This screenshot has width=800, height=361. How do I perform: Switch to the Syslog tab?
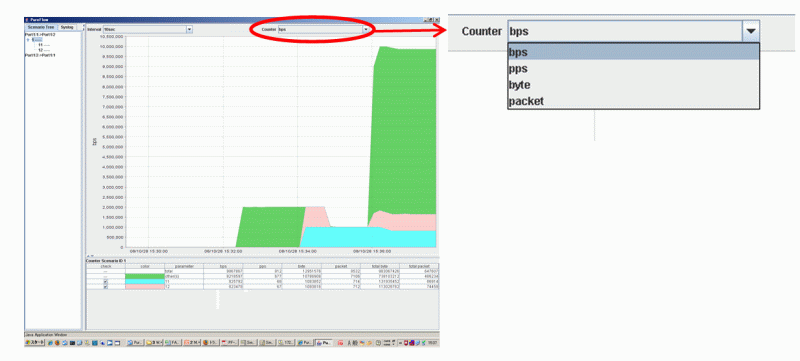[67, 27]
